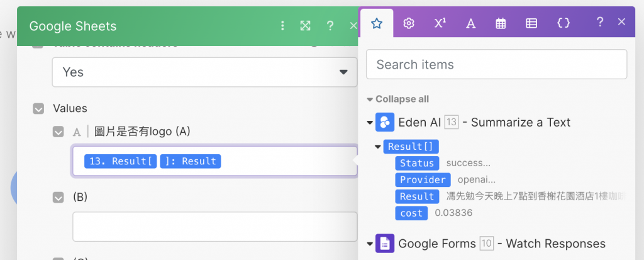The width and height of the screenshot is (644, 260).
Task: Open Google Sheets module help
Action: point(330,26)
